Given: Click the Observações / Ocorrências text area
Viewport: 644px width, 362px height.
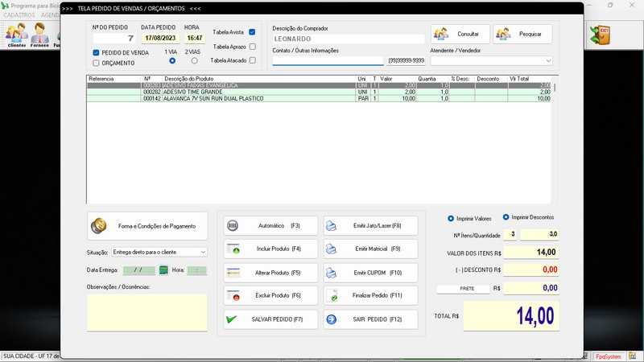Looking at the screenshot, I should pos(147,312).
